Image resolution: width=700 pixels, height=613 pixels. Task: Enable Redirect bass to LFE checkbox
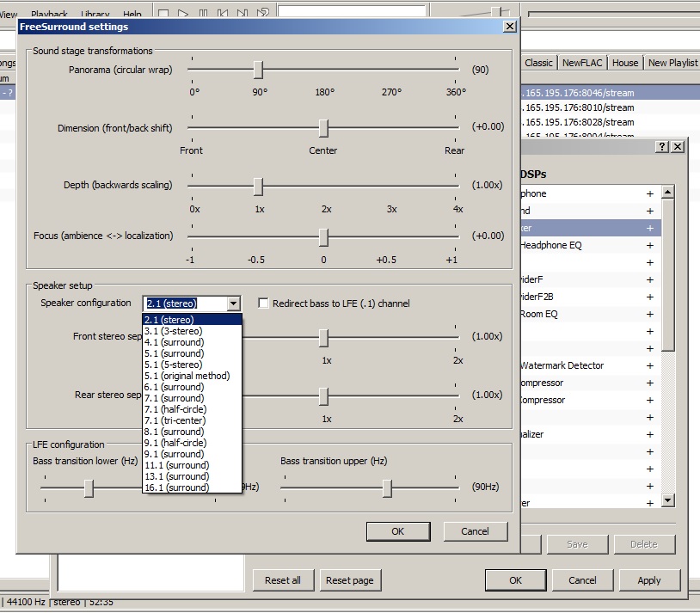[x=264, y=303]
